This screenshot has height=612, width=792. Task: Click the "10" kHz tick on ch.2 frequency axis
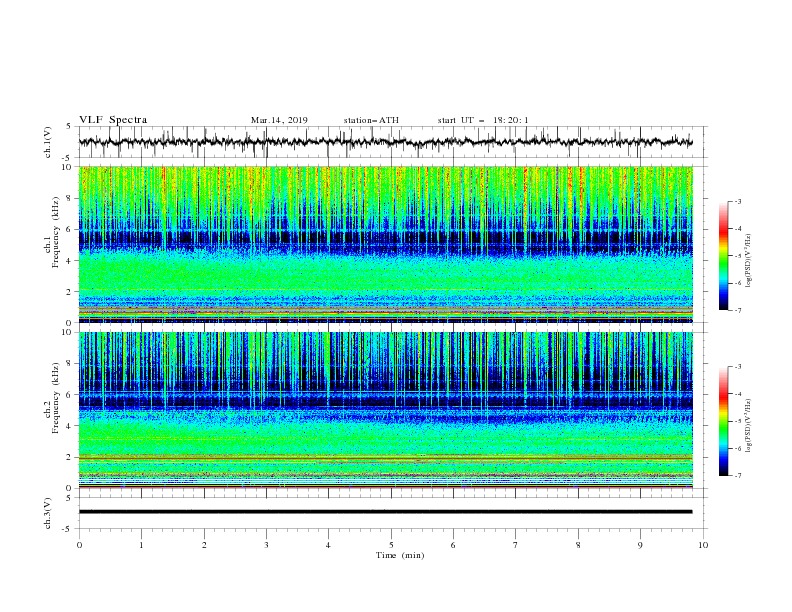click(68, 332)
